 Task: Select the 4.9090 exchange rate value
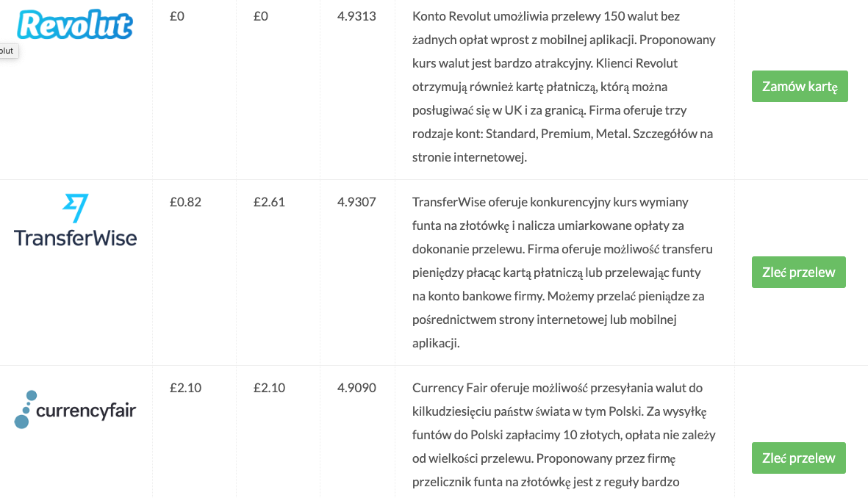tap(356, 388)
